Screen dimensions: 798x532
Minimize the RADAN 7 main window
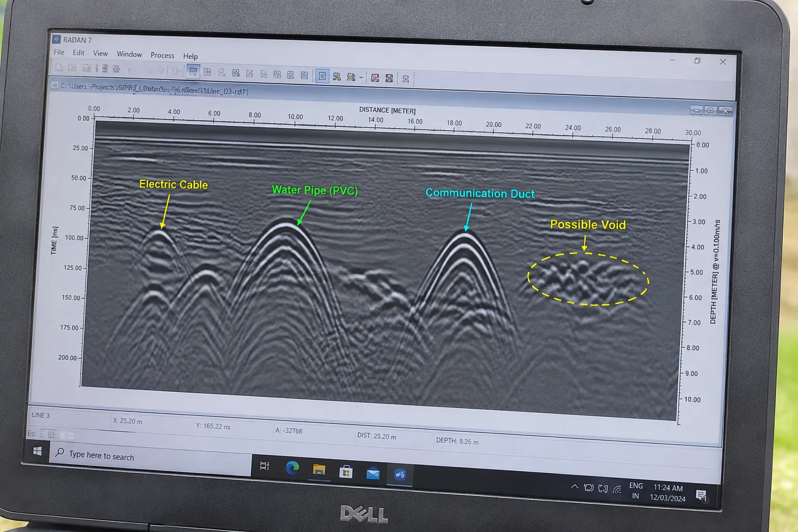click(x=672, y=60)
